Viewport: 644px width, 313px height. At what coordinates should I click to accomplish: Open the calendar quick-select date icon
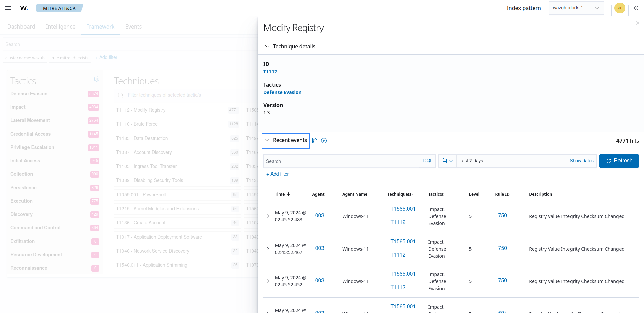click(x=447, y=161)
